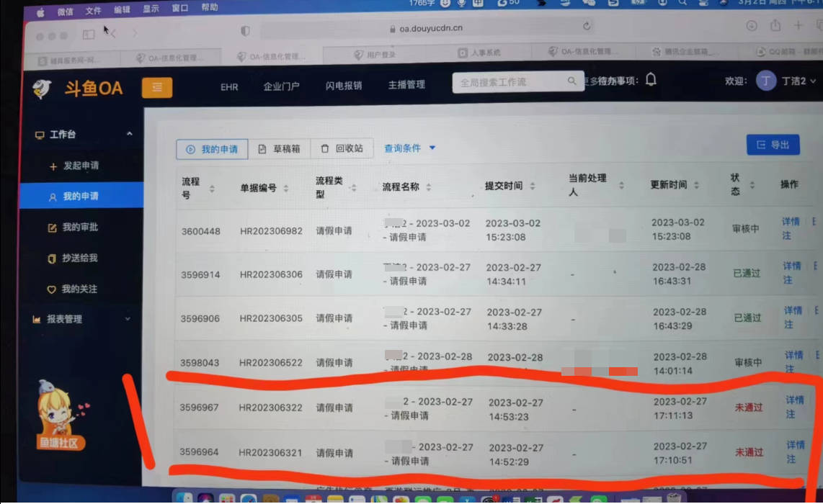Image resolution: width=823 pixels, height=504 pixels.
Task: Click the Safari downloads icon
Action: [752, 25]
